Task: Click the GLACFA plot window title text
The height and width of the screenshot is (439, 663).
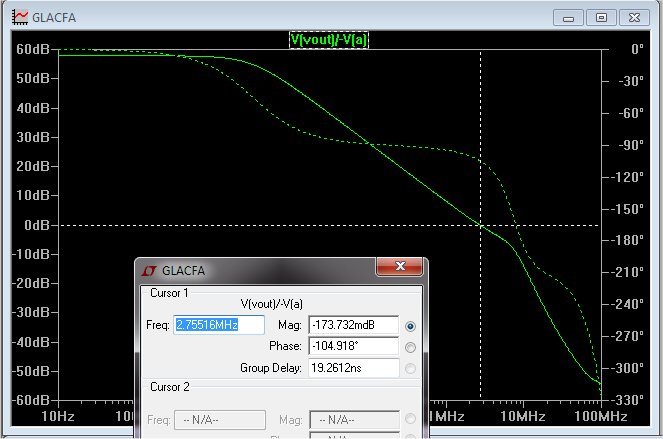Action: (54, 18)
